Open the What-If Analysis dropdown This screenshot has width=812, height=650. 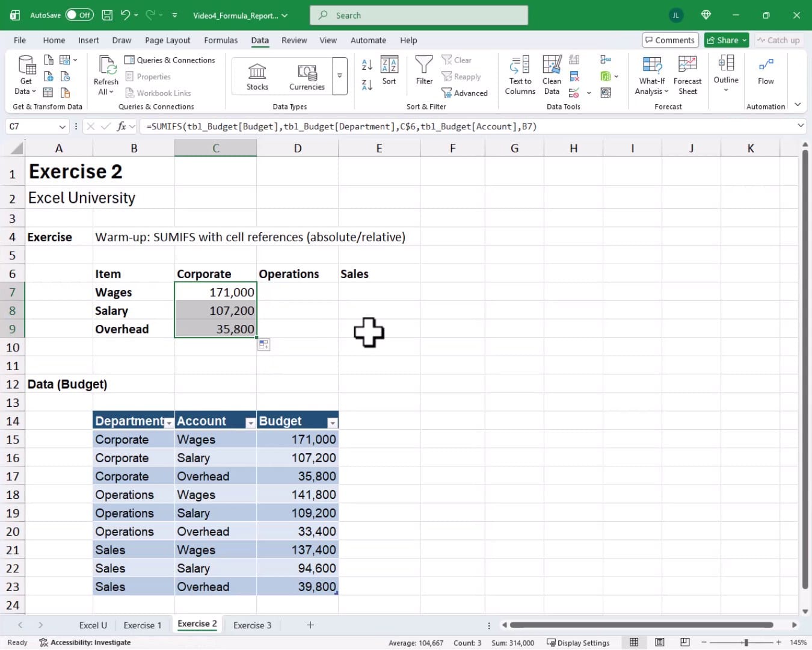click(x=652, y=75)
